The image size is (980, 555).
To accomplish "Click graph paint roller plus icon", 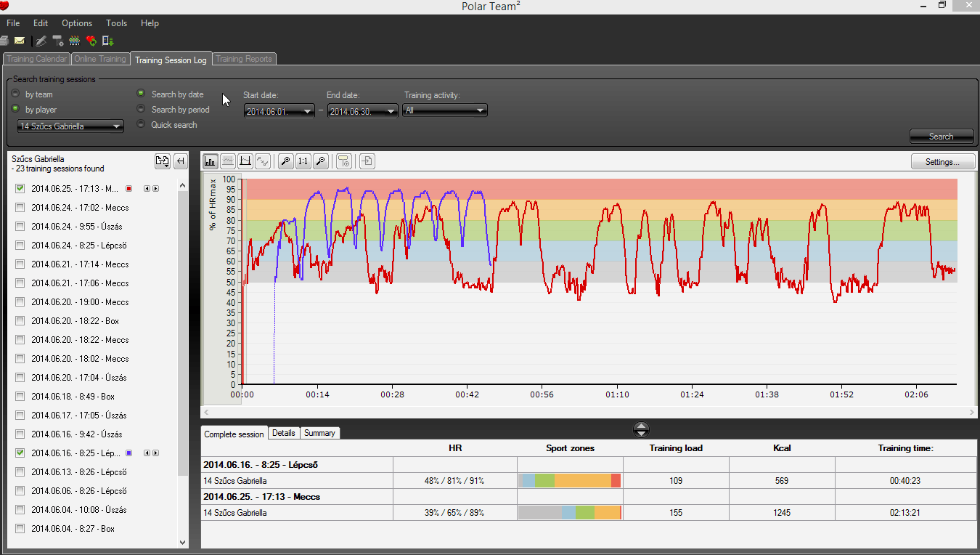I will (344, 161).
